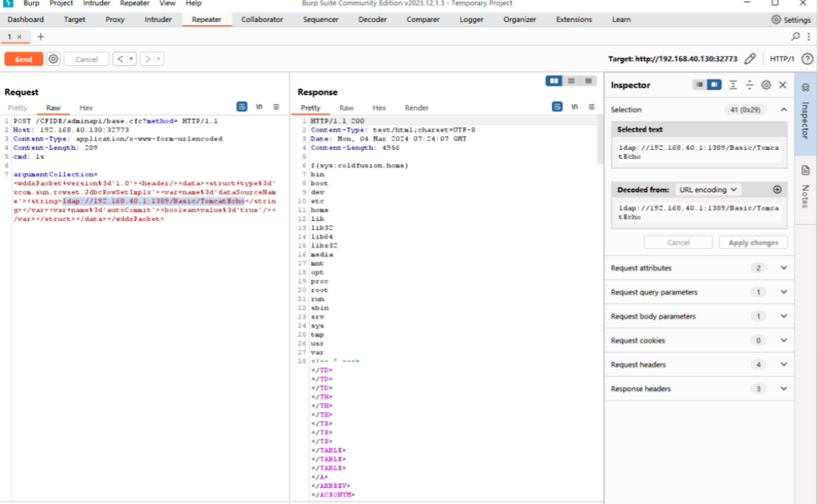The height and width of the screenshot is (504, 818).
Task: Switch Request view to Pretty
Action: coord(17,108)
